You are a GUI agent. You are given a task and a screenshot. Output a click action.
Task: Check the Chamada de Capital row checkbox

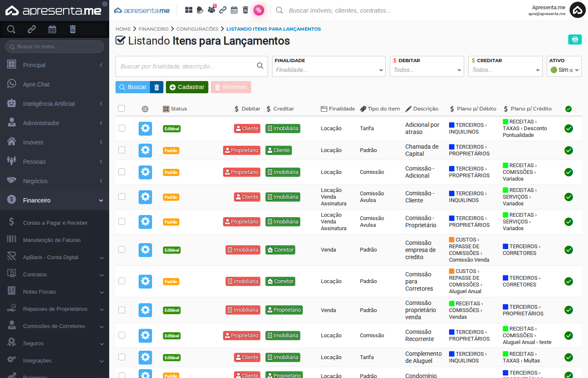pyautogui.click(x=122, y=150)
